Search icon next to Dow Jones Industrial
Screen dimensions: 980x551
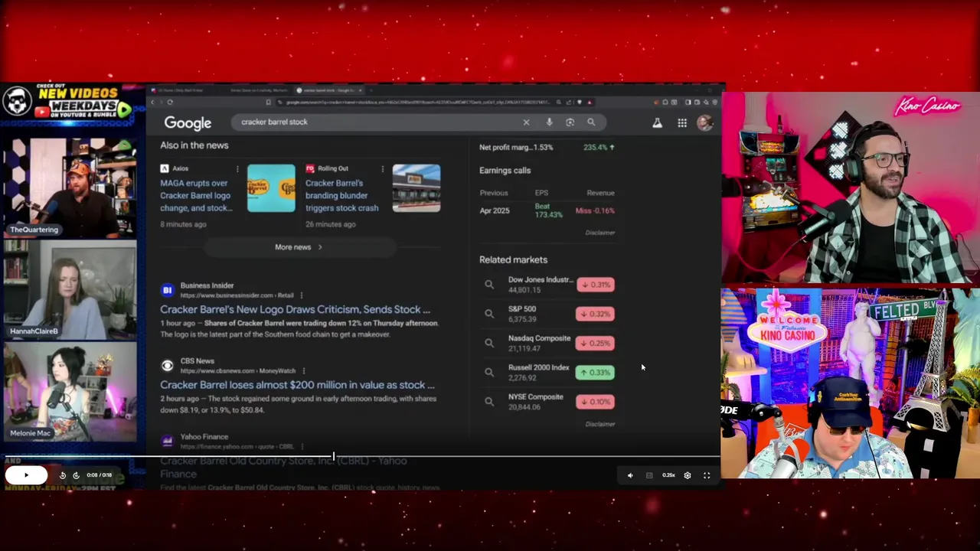click(489, 285)
